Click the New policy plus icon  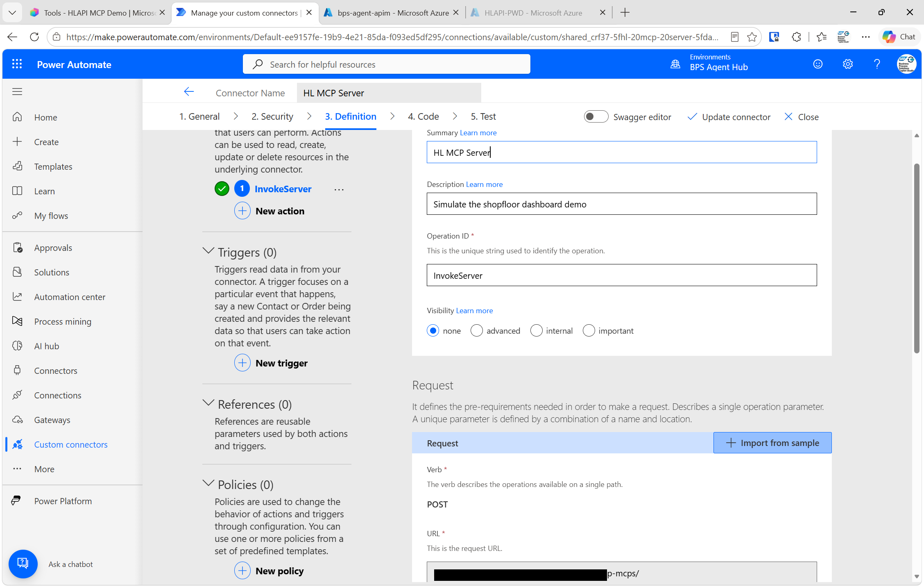tap(242, 571)
